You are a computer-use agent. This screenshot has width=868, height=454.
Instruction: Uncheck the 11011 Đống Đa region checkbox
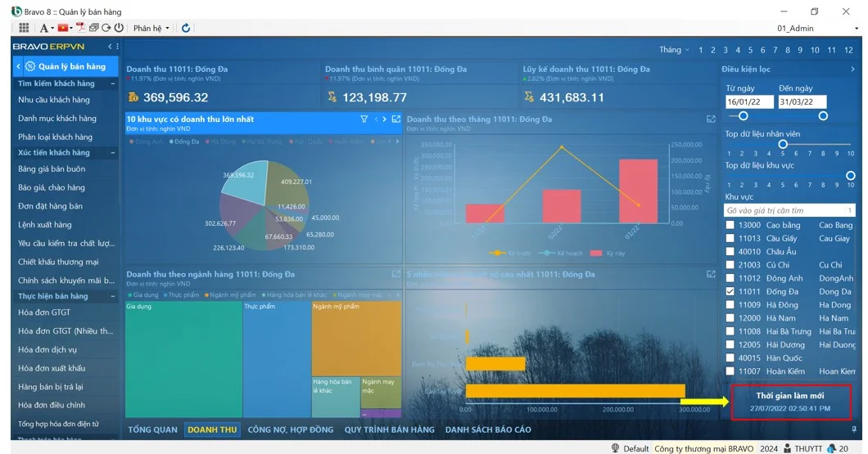pyautogui.click(x=730, y=292)
